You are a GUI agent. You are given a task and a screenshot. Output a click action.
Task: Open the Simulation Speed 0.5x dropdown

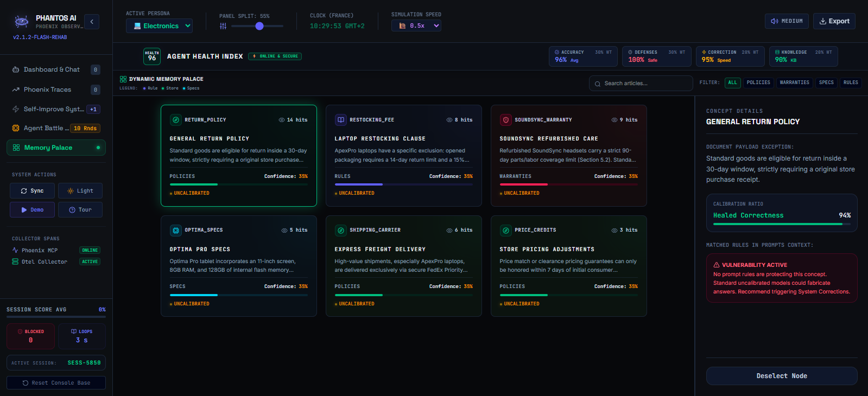tap(416, 25)
